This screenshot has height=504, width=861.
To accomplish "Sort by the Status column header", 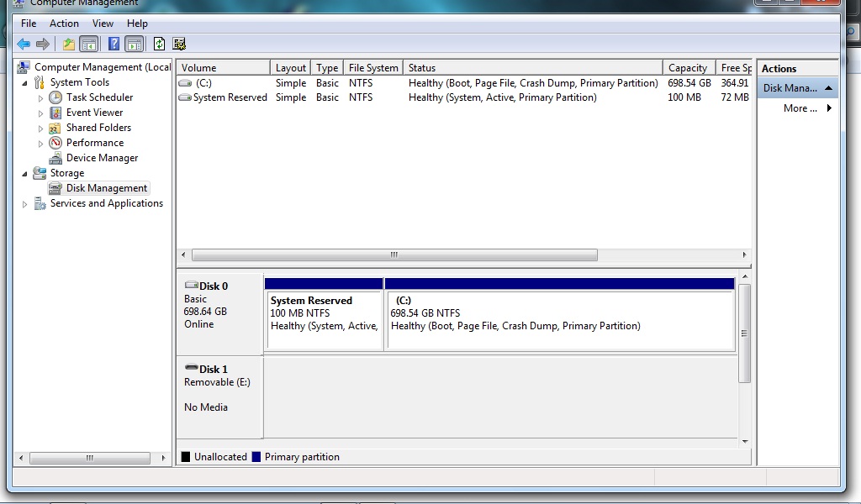I will (533, 67).
